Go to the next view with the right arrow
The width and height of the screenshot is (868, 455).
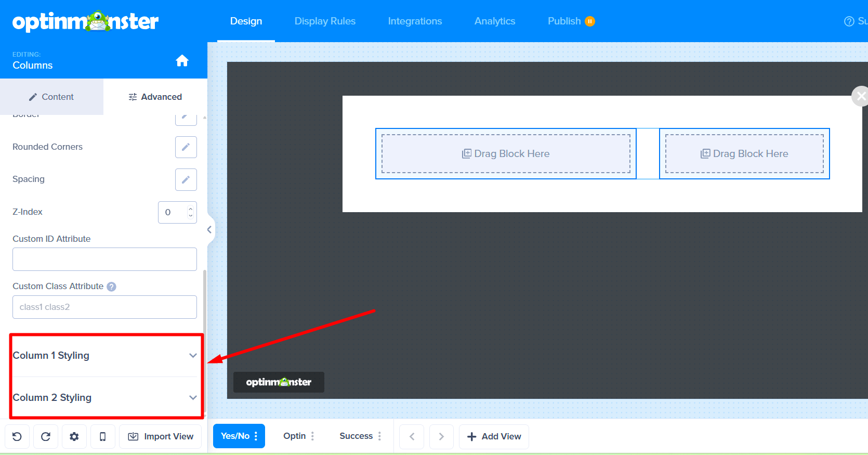click(x=441, y=436)
